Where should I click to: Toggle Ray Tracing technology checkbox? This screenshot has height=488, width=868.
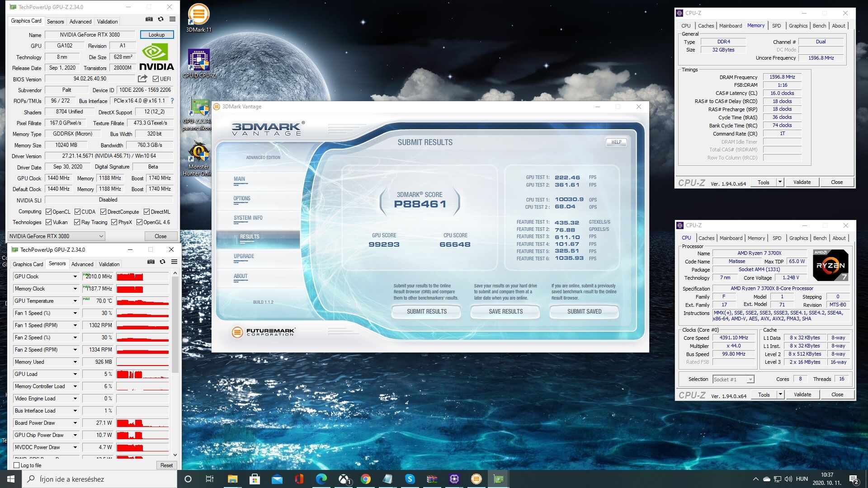point(77,222)
